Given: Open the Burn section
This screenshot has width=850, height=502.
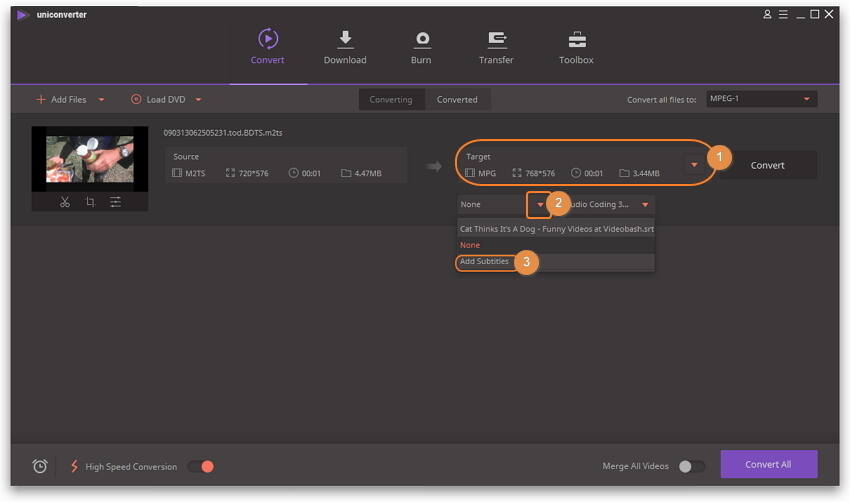Looking at the screenshot, I should click(421, 47).
